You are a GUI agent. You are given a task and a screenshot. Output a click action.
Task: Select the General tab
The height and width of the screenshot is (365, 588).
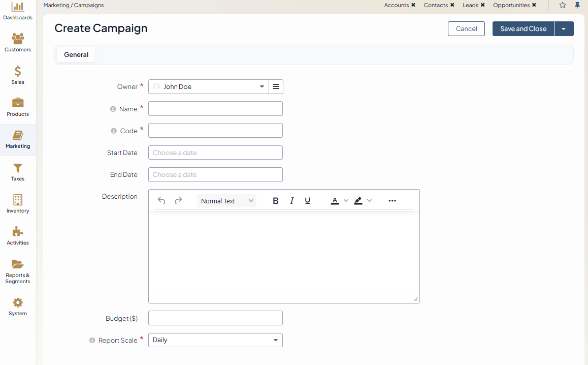click(76, 55)
